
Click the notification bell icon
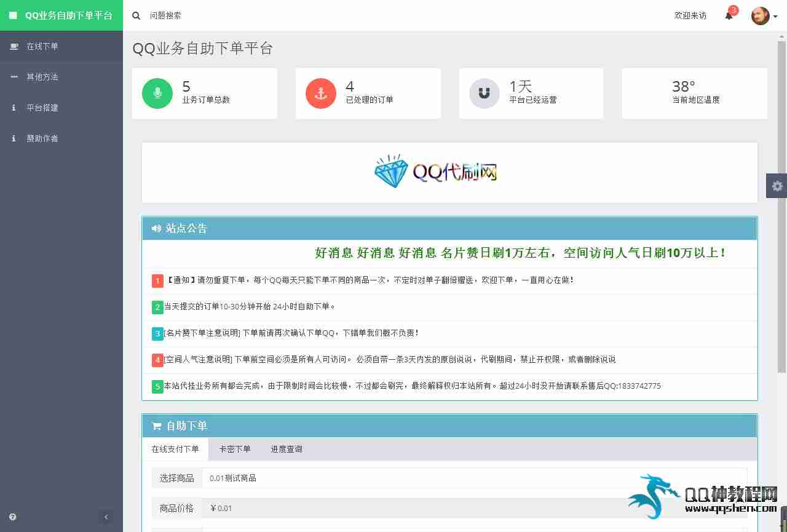729,16
